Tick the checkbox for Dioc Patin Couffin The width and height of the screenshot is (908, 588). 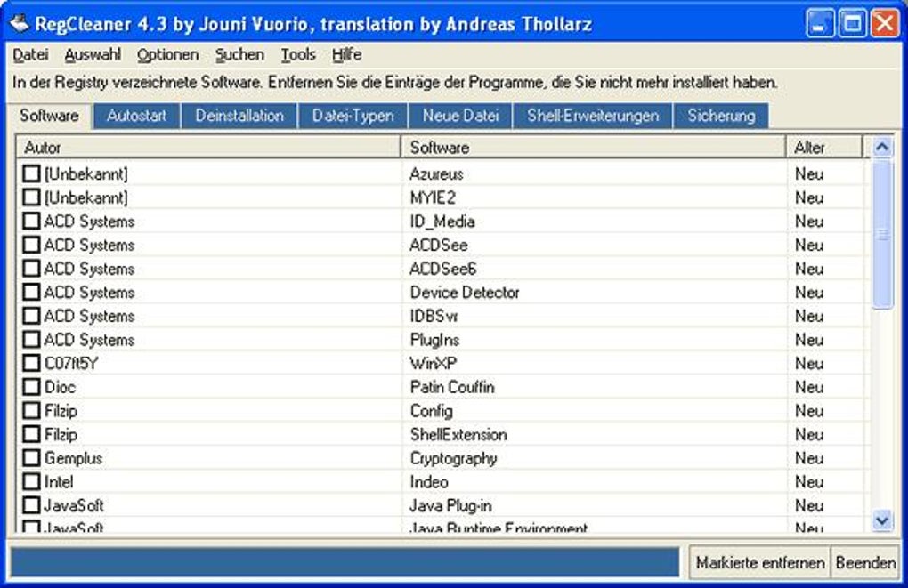click(x=31, y=387)
